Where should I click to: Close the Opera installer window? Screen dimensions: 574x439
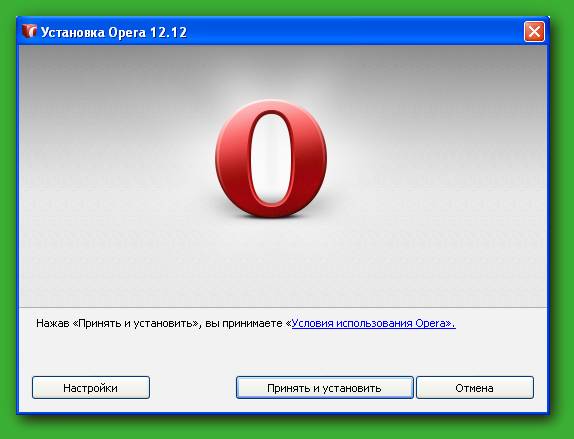[534, 31]
